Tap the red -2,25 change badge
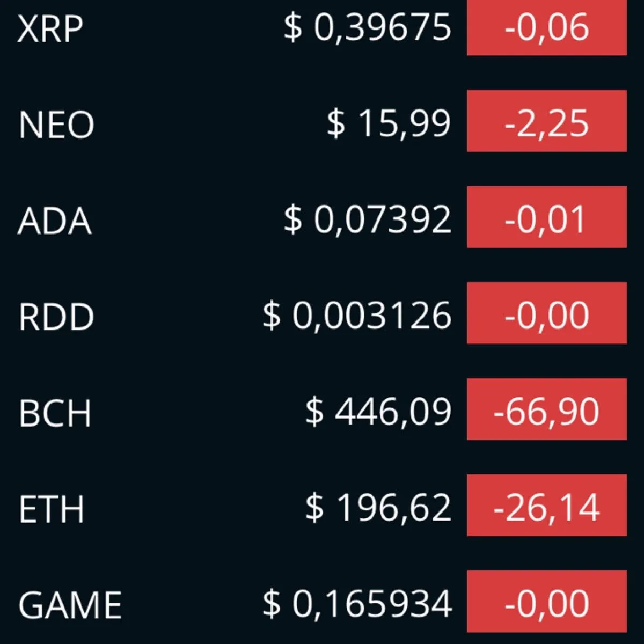Screen dimensions: 644x644 547,121
